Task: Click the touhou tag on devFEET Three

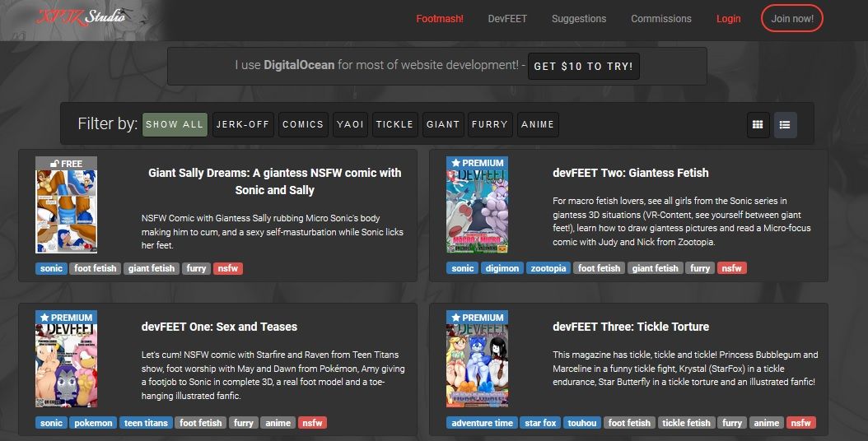Action: point(581,423)
